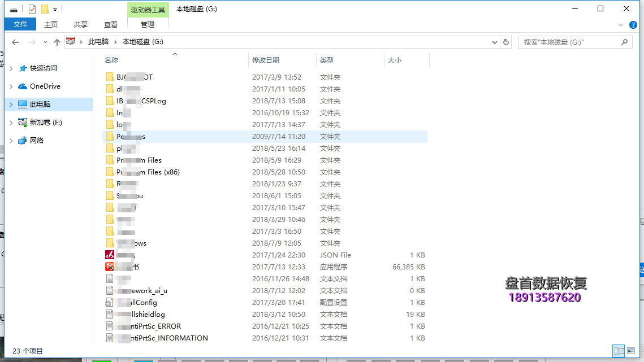Switch to large icons view

[631, 351]
